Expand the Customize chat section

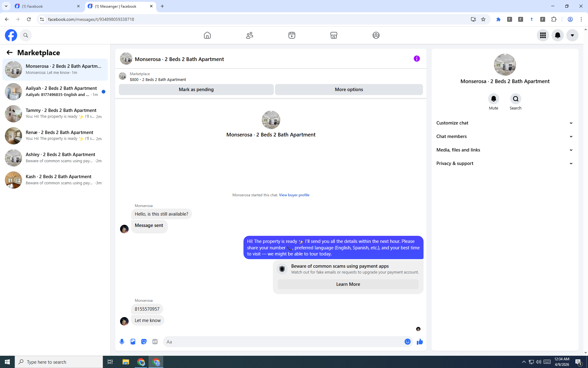[505, 123]
